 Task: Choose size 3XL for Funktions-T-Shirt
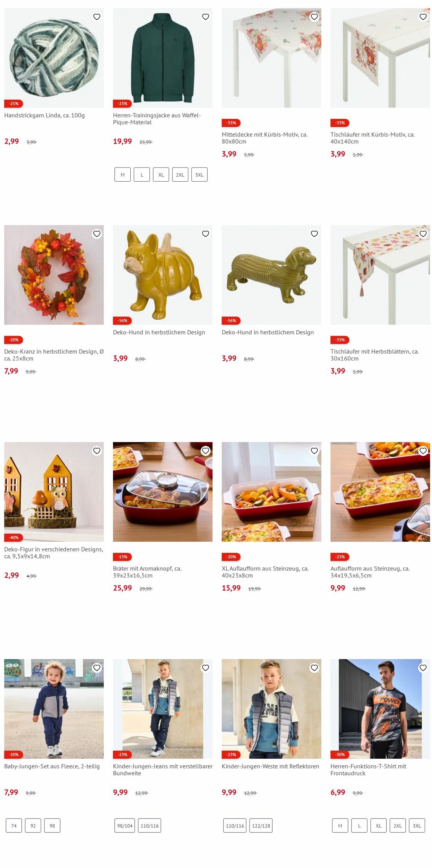coord(417,825)
